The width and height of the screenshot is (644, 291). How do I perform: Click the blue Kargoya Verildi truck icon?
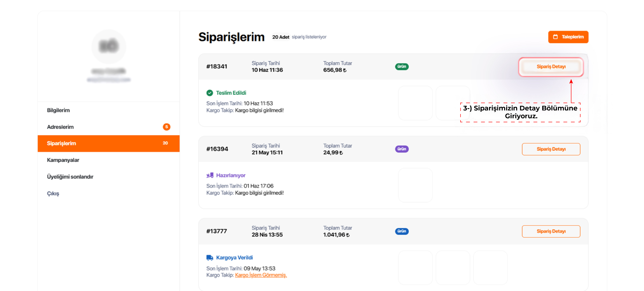[x=210, y=258]
